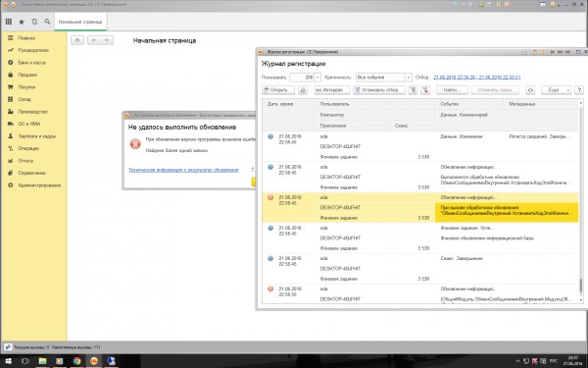Click filter by current value icon

click(413, 90)
